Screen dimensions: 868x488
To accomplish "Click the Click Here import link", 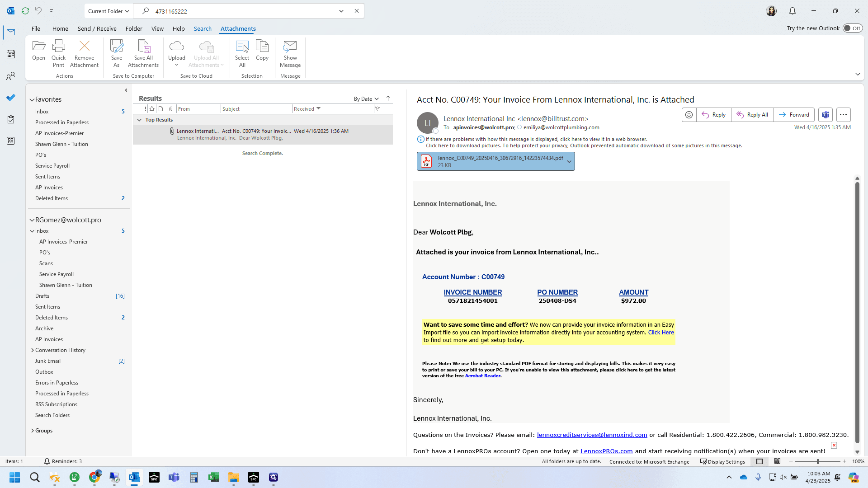I will click(661, 333).
